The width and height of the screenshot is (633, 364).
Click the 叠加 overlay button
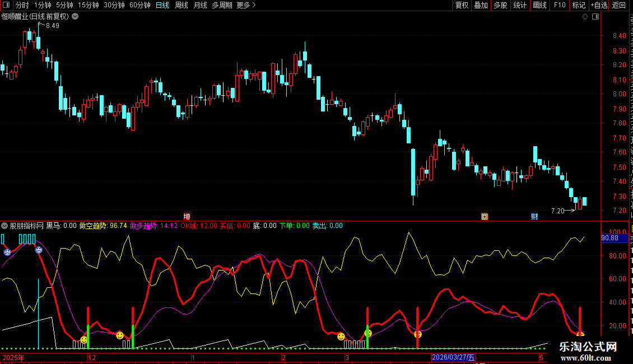(x=481, y=5)
